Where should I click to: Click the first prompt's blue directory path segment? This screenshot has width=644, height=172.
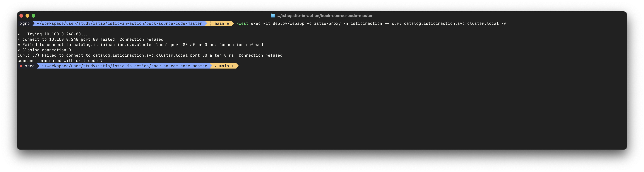tap(120, 23)
